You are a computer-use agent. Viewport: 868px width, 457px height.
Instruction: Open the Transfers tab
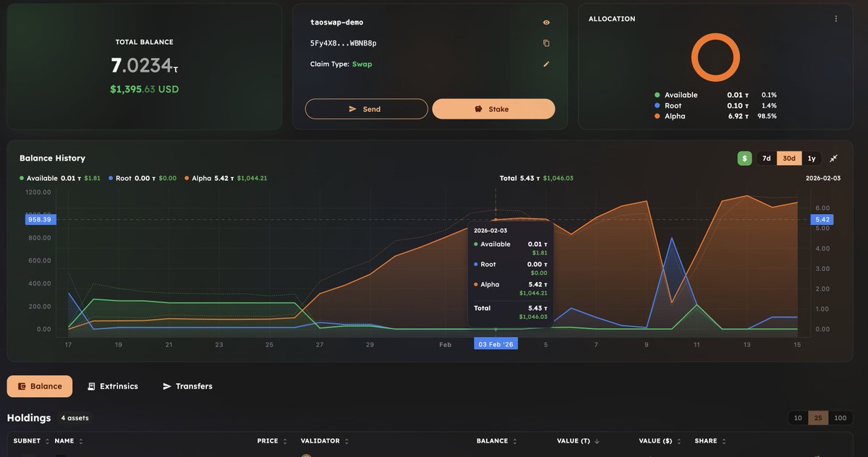tap(187, 386)
